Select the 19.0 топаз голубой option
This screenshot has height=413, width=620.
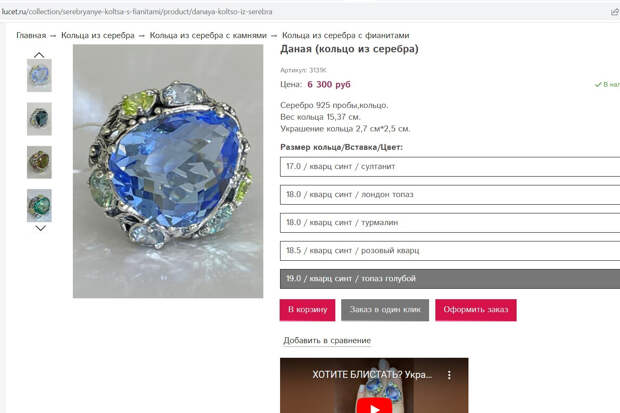point(450,278)
